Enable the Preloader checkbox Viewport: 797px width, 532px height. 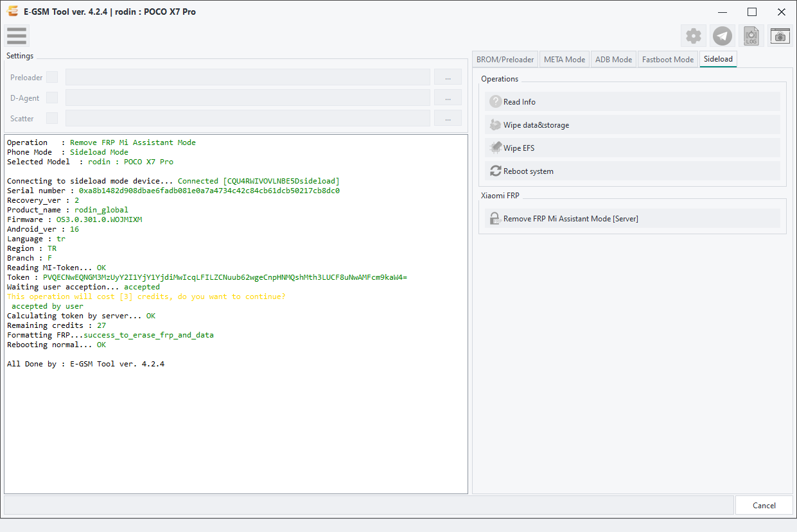52,77
